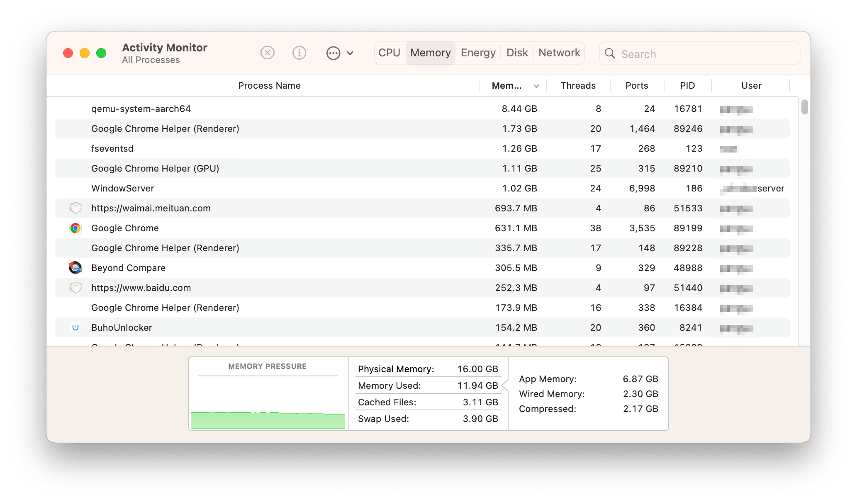The height and width of the screenshot is (504, 857).
Task: Sort by the Threads column header
Action: (x=578, y=85)
